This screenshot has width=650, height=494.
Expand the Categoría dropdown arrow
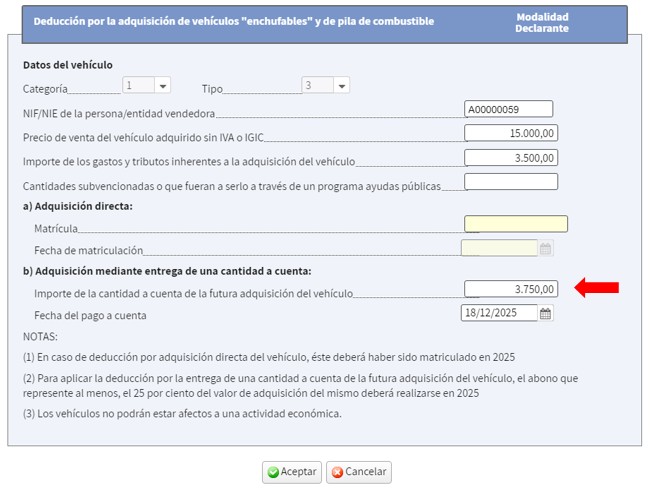[163, 86]
